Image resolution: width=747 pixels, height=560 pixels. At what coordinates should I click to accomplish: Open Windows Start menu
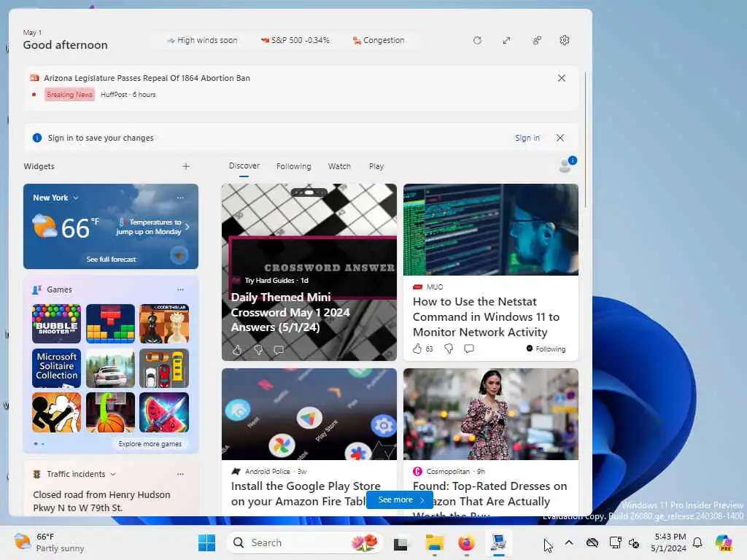coord(206,542)
